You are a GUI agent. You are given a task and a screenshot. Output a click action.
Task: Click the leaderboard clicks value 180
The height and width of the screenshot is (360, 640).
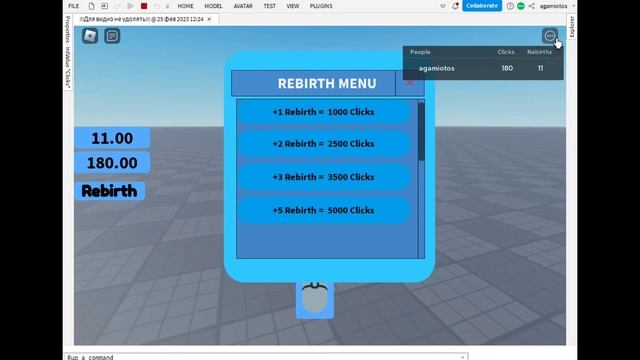click(x=507, y=68)
